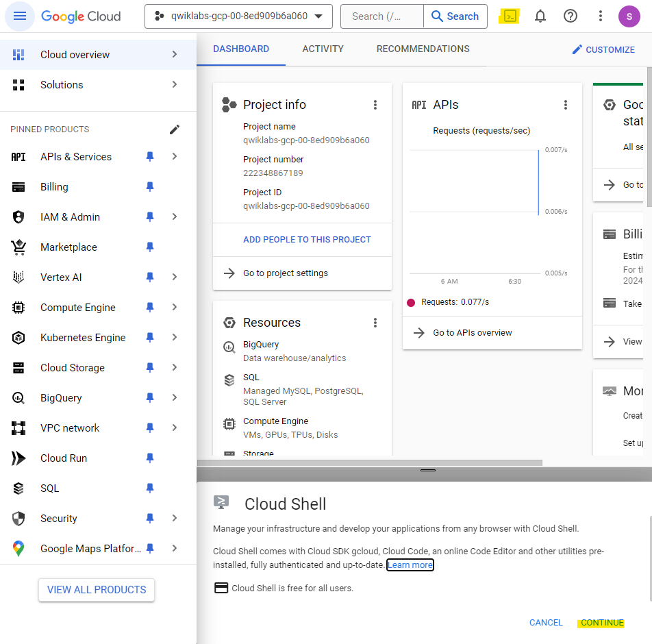Open the hamburger navigation menu
The width and height of the screenshot is (652, 644).
pyautogui.click(x=20, y=16)
